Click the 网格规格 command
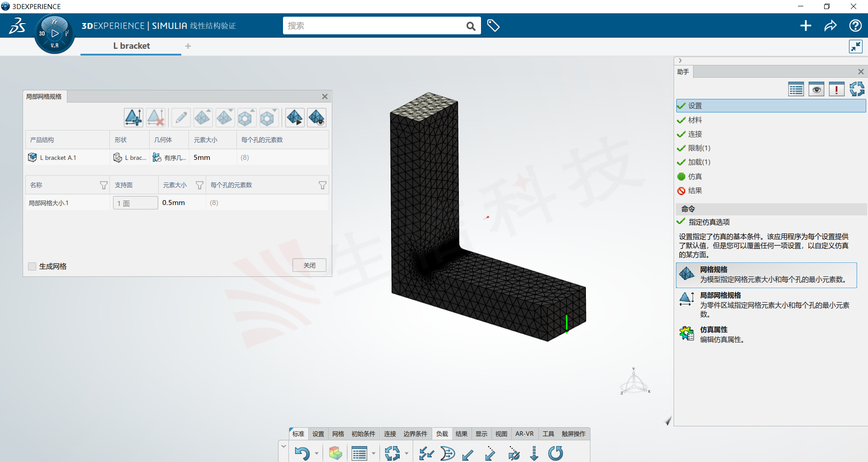 pyautogui.click(x=766, y=275)
